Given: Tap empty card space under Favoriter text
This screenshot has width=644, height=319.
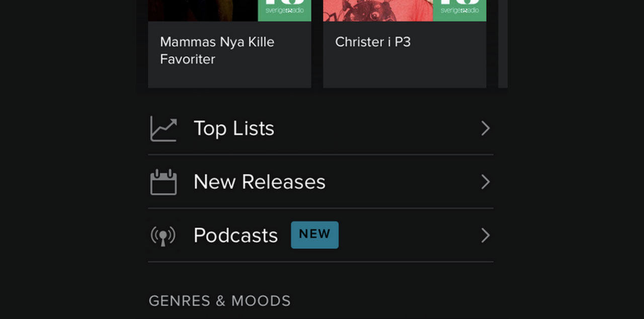Looking at the screenshot, I should (x=229, y=78).
